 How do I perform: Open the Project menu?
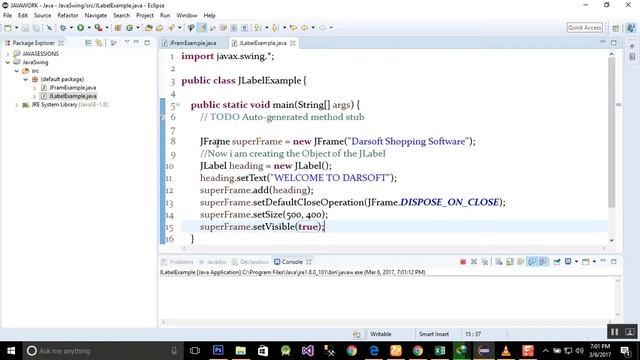point(145,16)
